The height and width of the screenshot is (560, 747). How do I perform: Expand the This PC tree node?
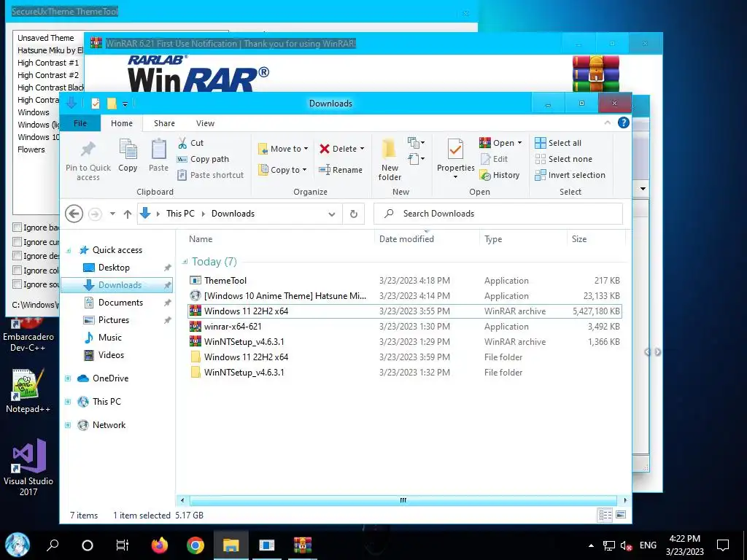pyautogui.click(x=68, y=402)
